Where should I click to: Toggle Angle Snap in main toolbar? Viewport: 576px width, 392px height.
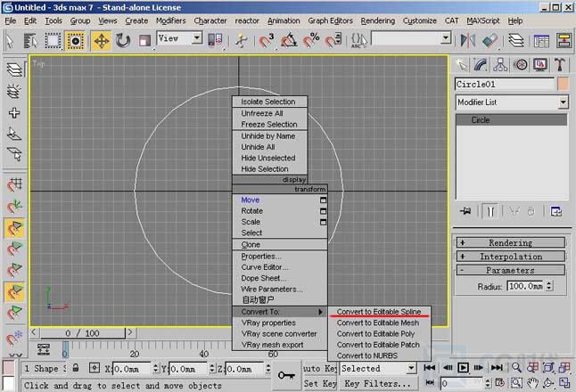pyautogui.click(x=289, y=40)
